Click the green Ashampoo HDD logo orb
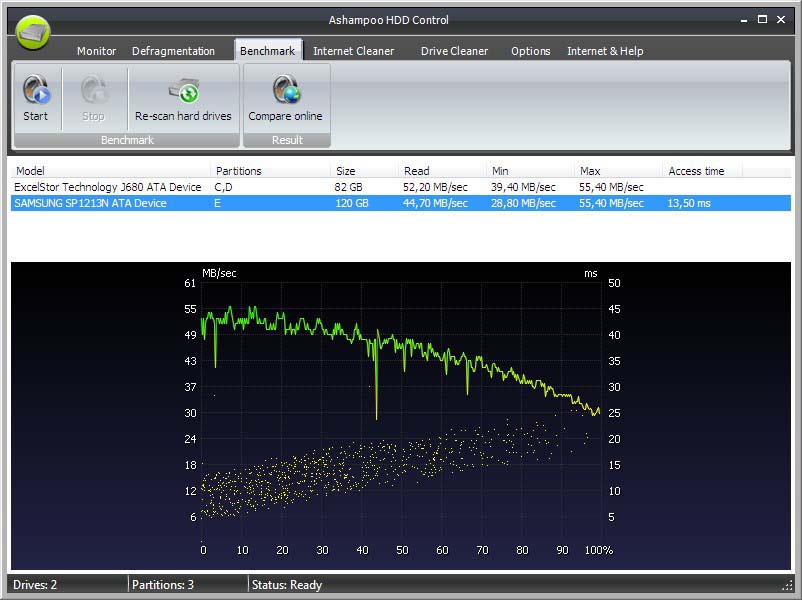 coord(33,32)
